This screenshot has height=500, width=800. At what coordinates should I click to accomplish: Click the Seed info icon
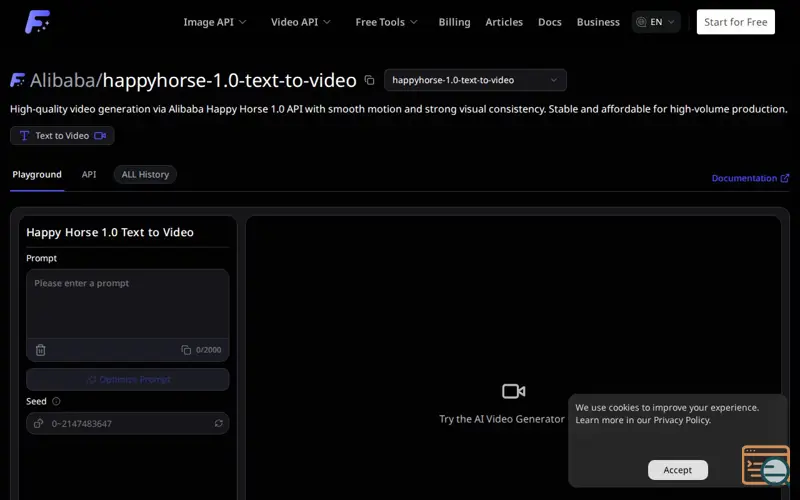pyautogui.click(x=56, y=402)
